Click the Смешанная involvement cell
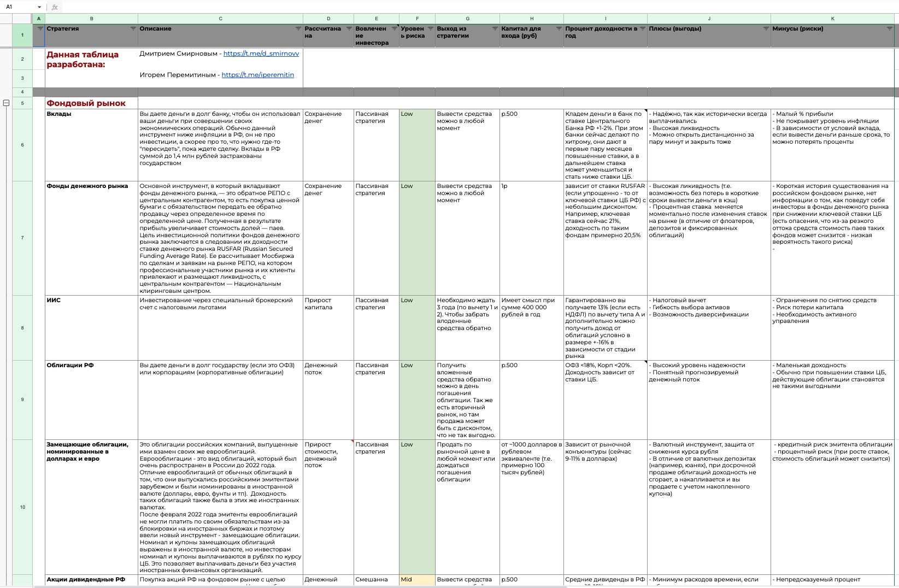Viewport: 899px width, 588px height. click(x=377, y=580)
